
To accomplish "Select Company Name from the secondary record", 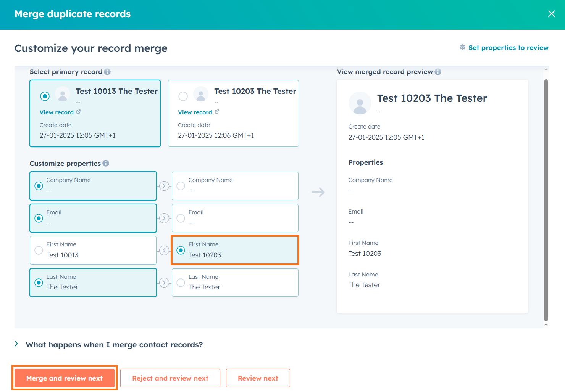I will coord(181,186).
